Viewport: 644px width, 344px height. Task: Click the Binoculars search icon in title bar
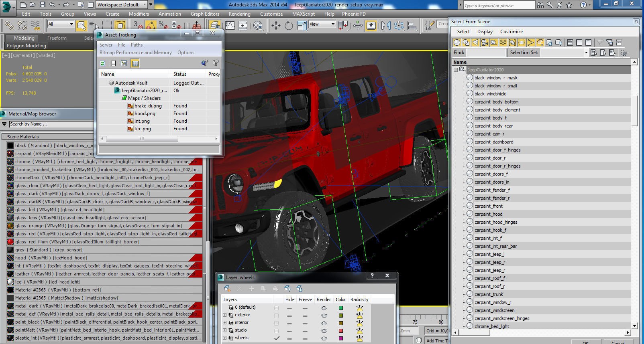tap(540, 5)
